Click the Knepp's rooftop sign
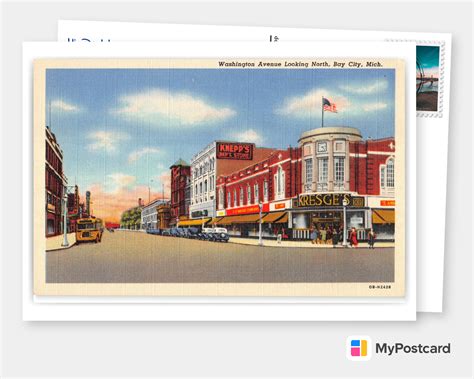This screenshot has height=379, width=474. click(234, 151)
